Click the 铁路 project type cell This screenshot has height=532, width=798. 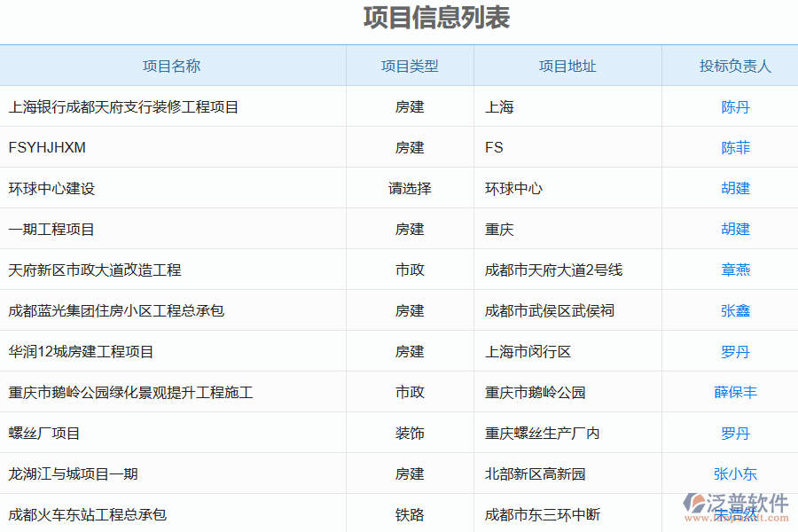[x=410, y=514]
